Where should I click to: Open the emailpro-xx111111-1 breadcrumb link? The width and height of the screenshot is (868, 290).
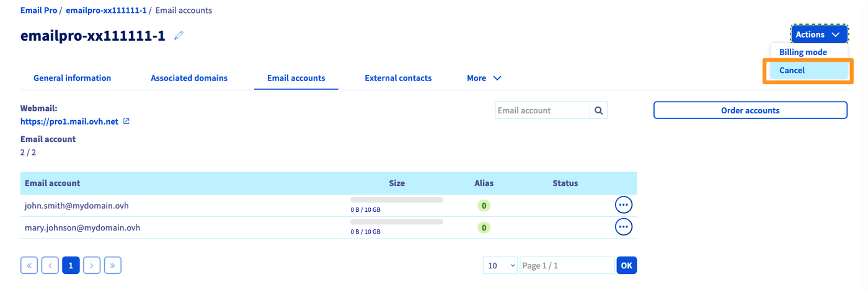click(x=106, y=11)
